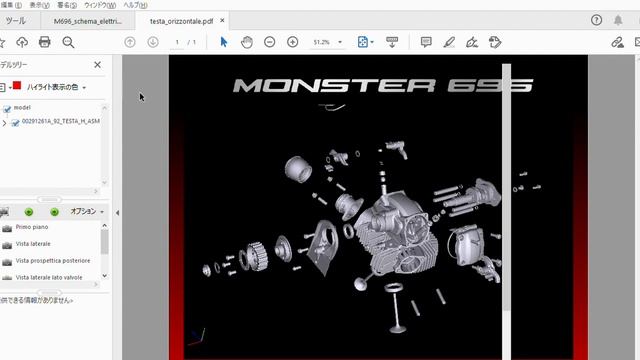
Task: Add a comment with the speech bubble icon
Action: (426, 42)
